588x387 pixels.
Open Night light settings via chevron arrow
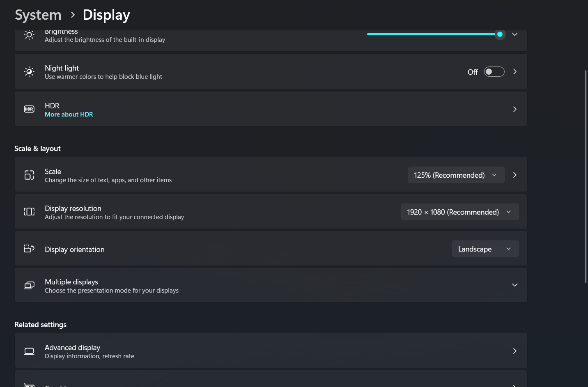(514, 72)
